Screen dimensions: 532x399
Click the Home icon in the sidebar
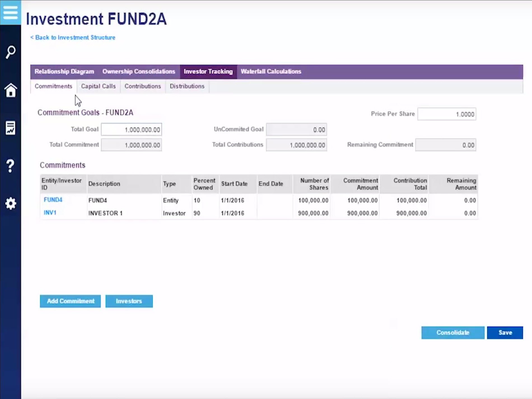(11, 90)
